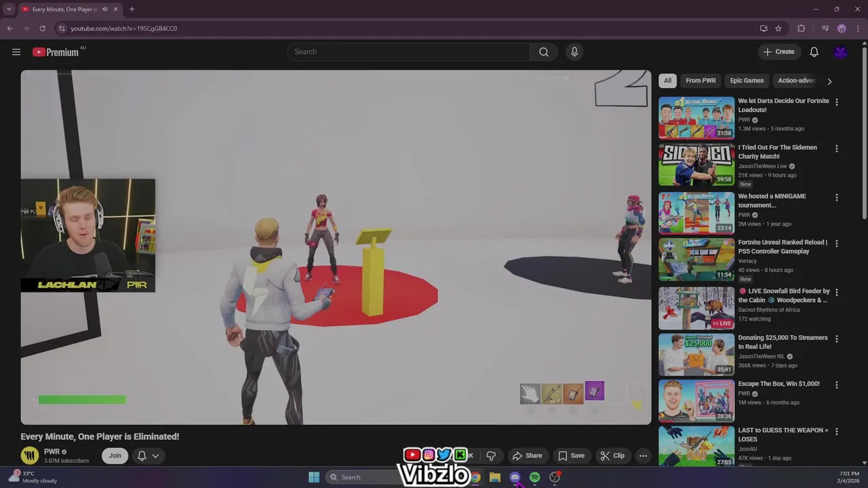
Task: Select the 'From PWR' filter chip
Action: (x=701, y=81)
